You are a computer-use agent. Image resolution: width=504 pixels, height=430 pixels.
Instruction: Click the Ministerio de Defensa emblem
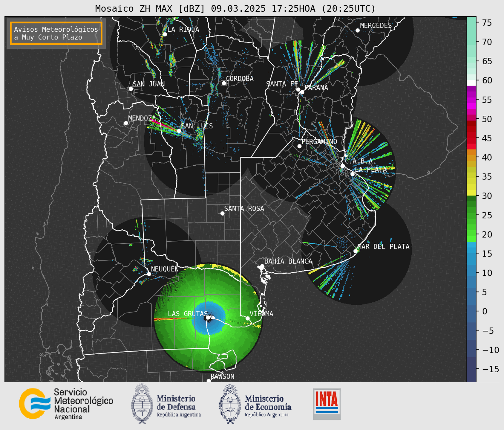coord(142,404)
